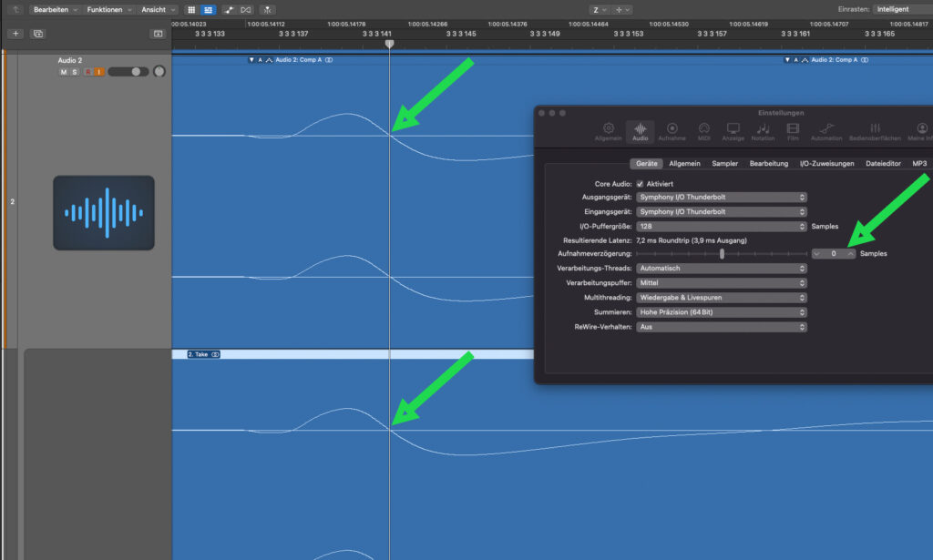Click the Audio 2 pan knob
The image size is (933, 560).
pyautogui.click(x=159, y=71)
